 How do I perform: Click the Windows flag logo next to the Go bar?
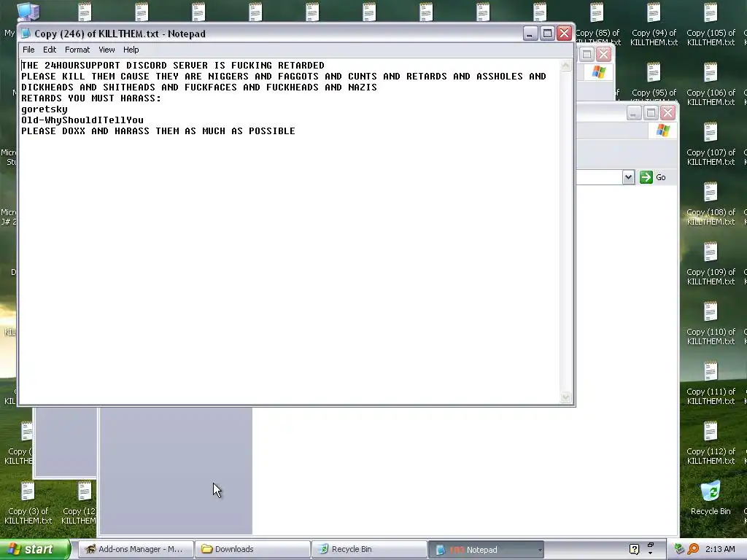coord(663,131)
